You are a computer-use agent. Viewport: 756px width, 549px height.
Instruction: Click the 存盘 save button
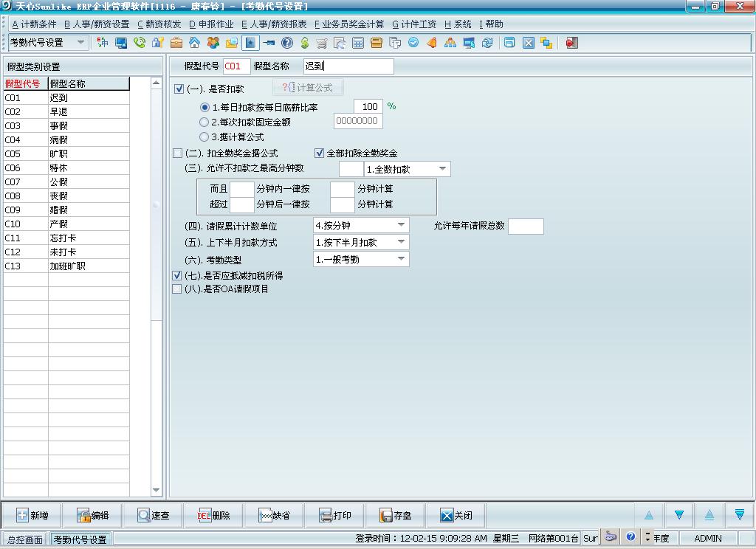pos(395,515)
